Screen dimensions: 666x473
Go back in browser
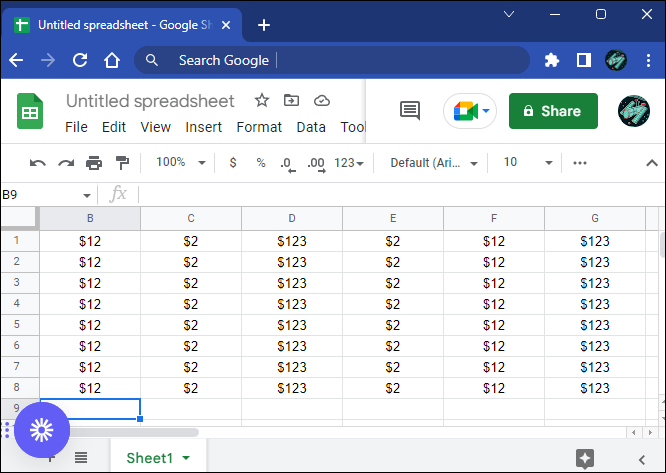coord(16,60)
